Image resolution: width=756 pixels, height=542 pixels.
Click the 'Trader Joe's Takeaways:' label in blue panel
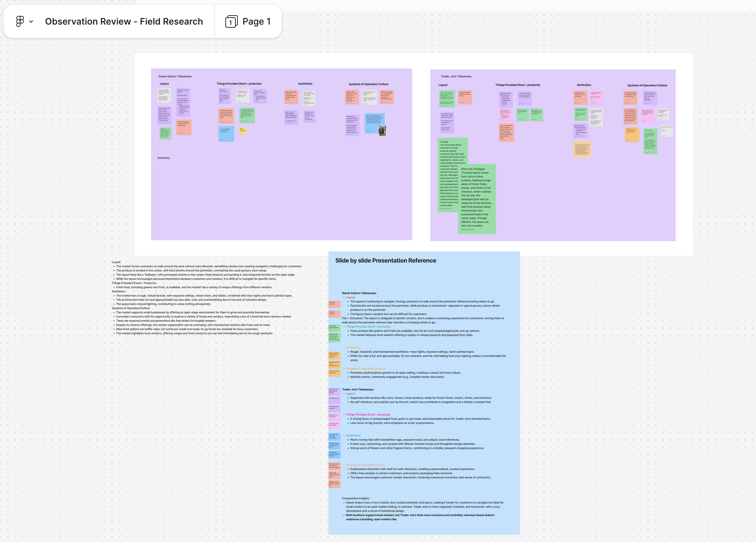click(x=358, y=389)
